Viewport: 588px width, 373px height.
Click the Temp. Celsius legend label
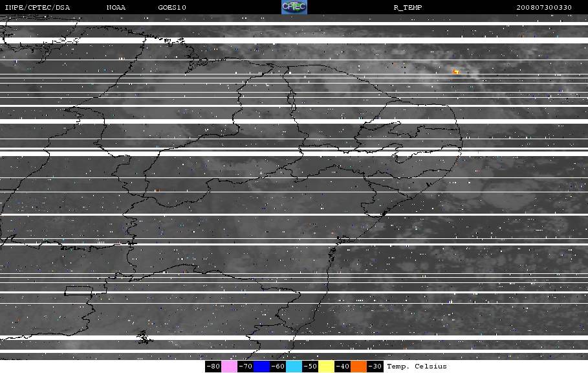[417, 367]
